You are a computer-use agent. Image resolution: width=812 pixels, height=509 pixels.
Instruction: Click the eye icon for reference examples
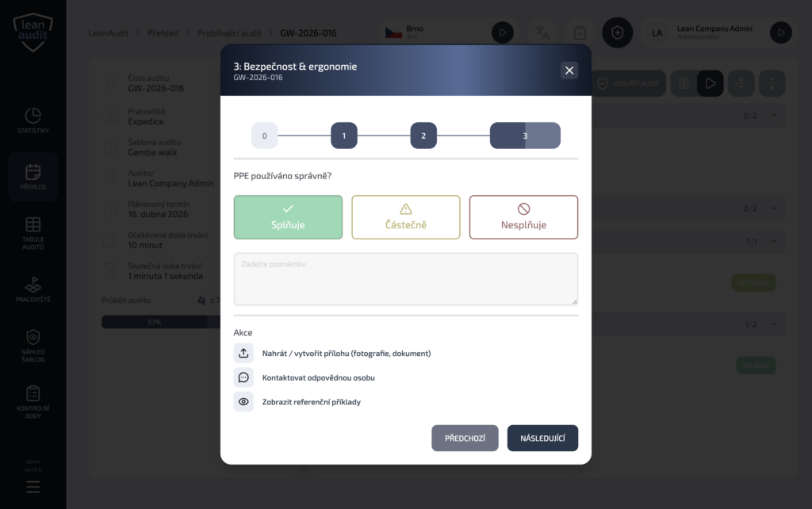pyautogui.click(x=243, y=402)
